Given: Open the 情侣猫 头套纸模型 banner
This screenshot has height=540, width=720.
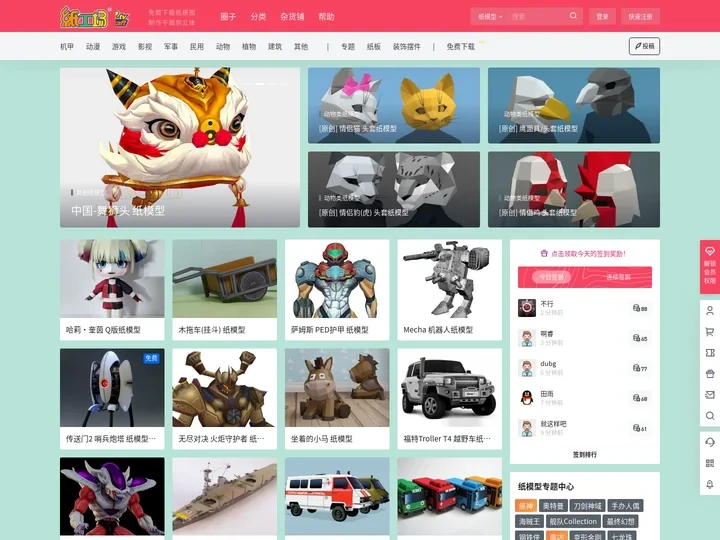Looking at the screenshot, I should point(394,106).
